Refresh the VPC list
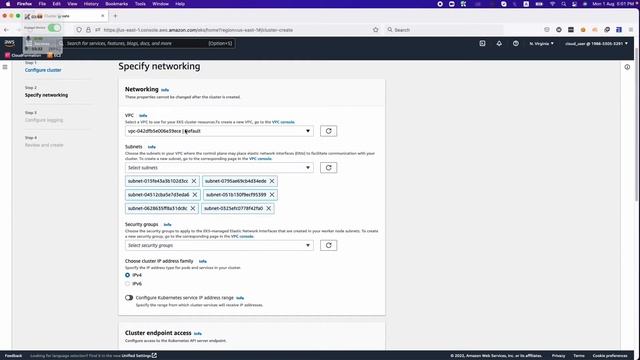 [329, 131]
